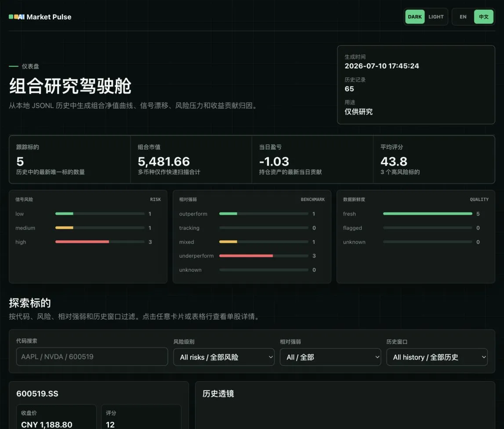
Task: Click the flagged row label
Action: tap(352, 227)
